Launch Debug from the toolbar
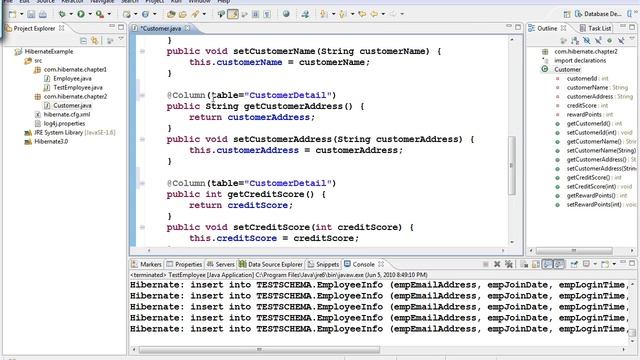The width and height of the screenshot is (640, 360). coord(62,14)
